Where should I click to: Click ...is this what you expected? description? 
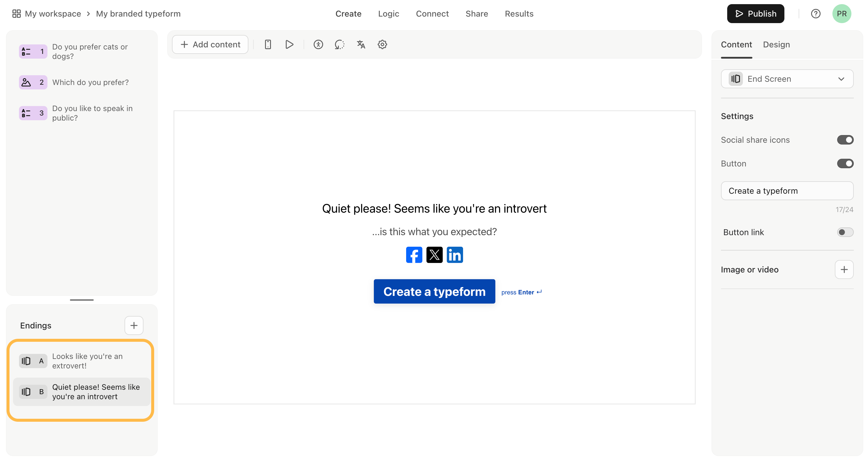[434, 232]
